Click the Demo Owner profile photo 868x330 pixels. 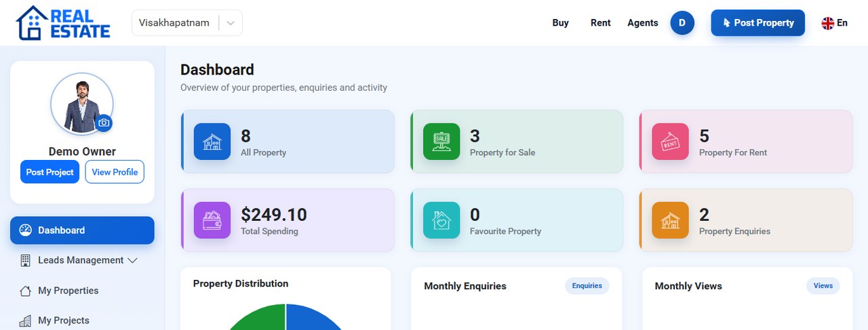pyautogui.click(x=82, y=104)
